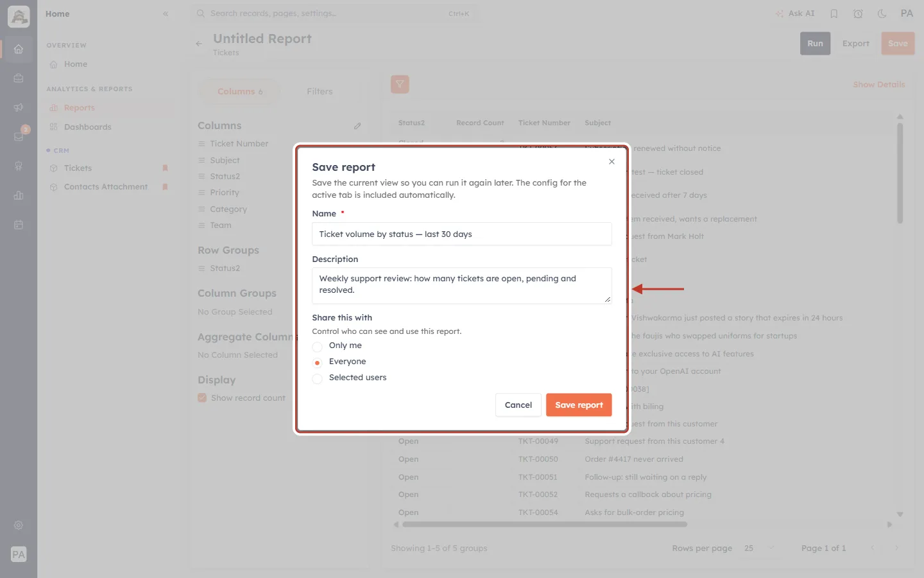Click the bookmark flag beside Tickets
This screenshot has width=924, height=578.
(x=165, y=168)
